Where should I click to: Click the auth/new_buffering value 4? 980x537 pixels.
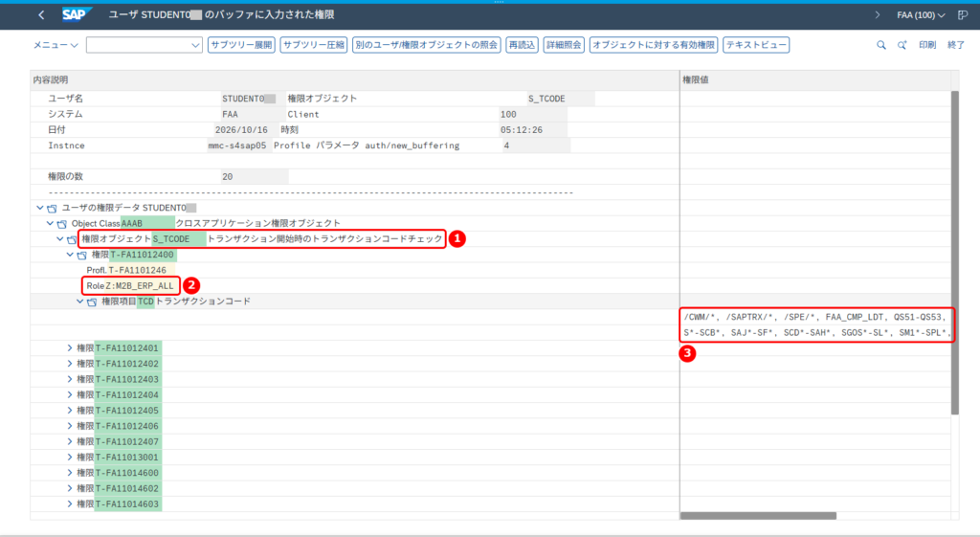(506, 145)
